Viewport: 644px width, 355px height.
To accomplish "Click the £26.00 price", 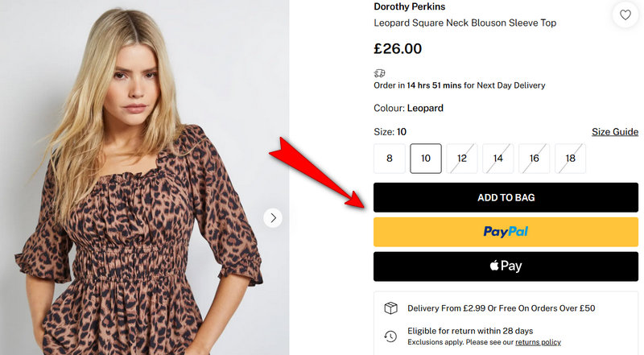I will tap(398, 48).
